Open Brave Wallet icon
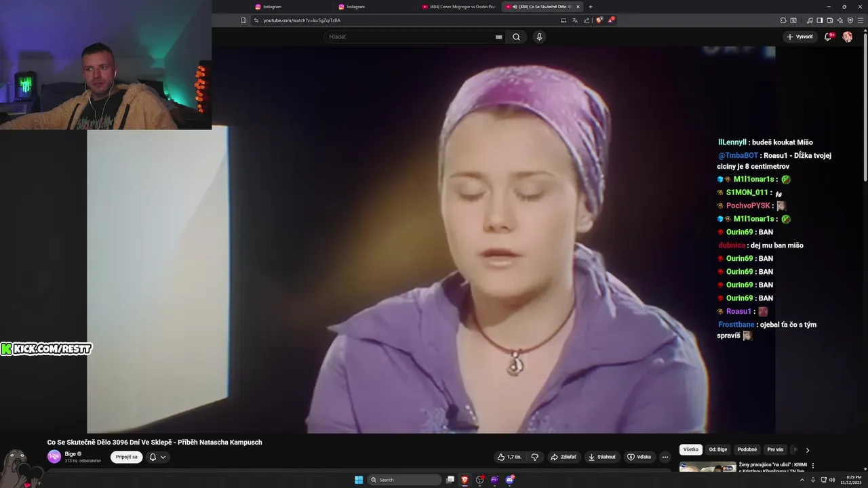This screenshot has height=488, width=868. [x=830, y=20]
